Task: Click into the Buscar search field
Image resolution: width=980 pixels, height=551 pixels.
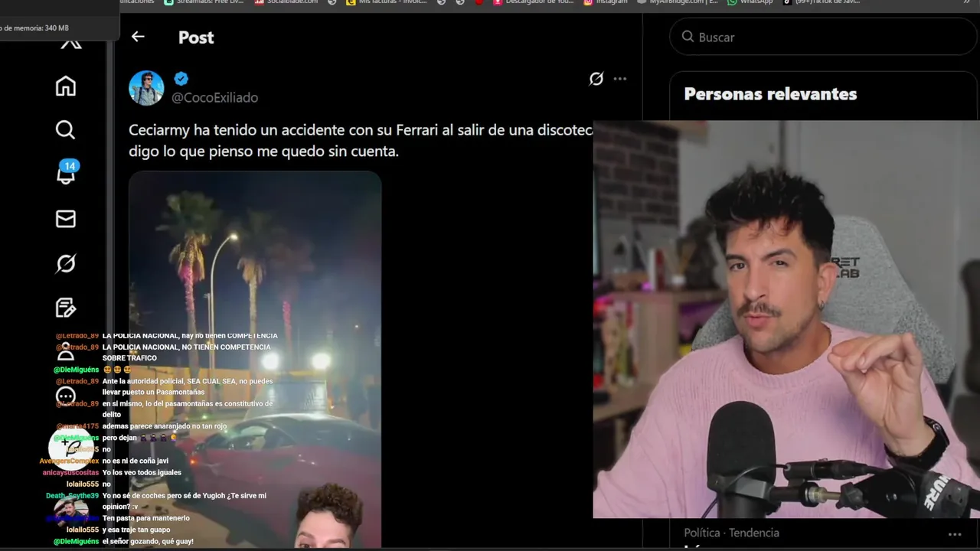Action: pos(823,37)
